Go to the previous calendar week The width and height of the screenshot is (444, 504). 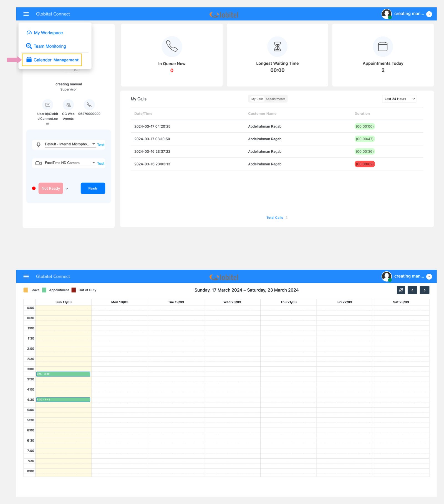(x=412, y=290)
